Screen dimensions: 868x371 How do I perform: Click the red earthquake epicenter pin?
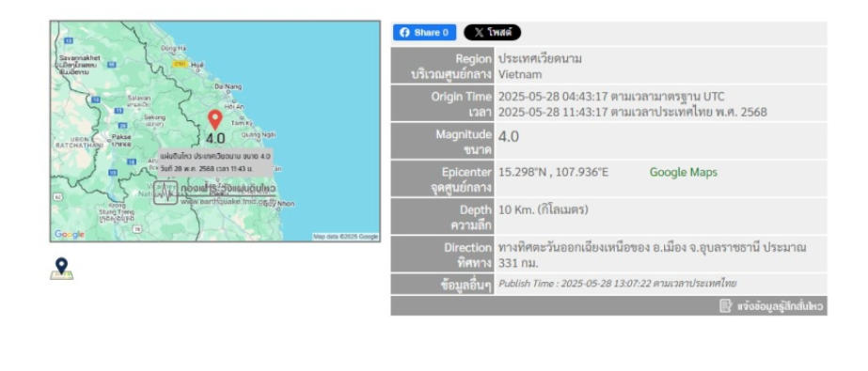tap(214, 119)
